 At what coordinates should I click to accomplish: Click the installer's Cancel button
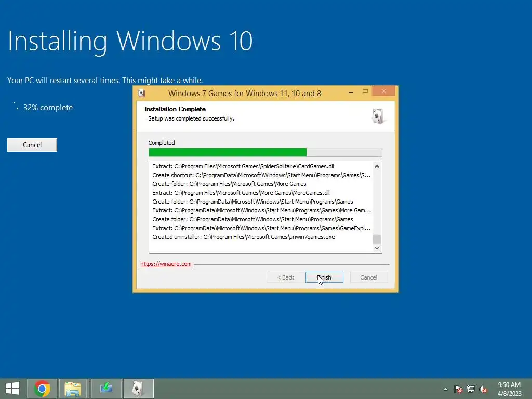click(368, 277)
